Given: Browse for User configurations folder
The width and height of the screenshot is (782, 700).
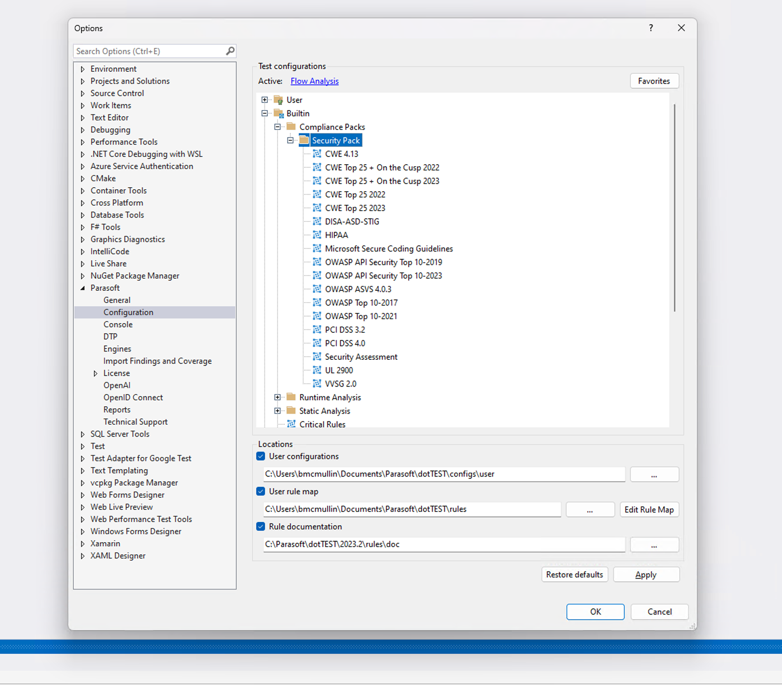Looking at the screenshot, I should [654, 474].
